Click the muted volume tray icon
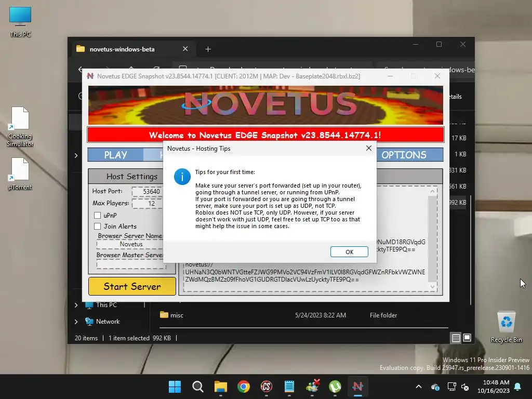The width and height of the screenshot is (532, 399). click(x=465, y=387)
